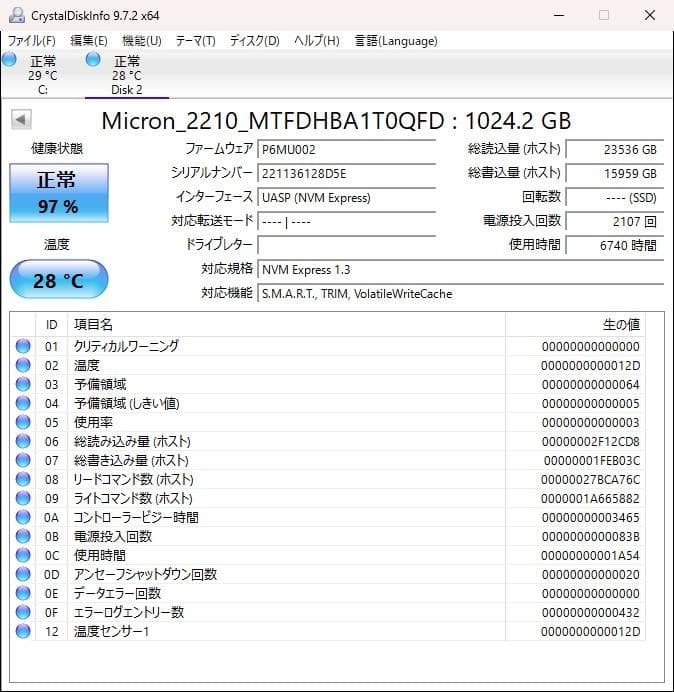Open the テーマ(T) menu
The height and width of the screenshot is (692, 674).
click(x=196, y=41)
